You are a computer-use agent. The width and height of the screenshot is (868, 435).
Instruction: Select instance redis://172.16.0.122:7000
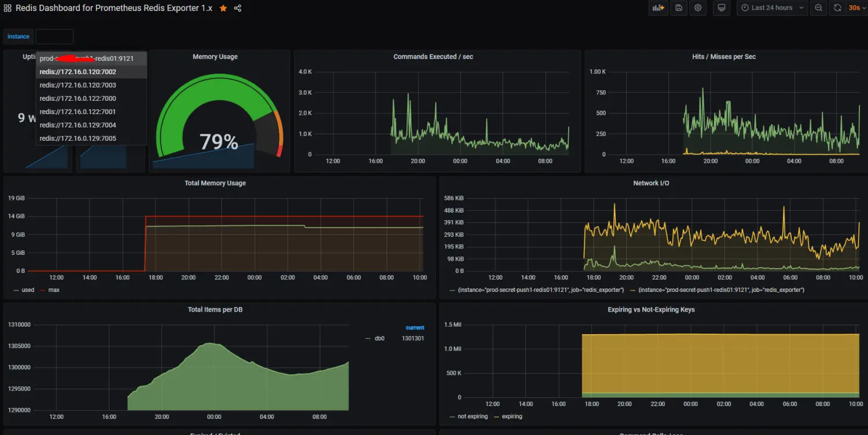(91, 98)
